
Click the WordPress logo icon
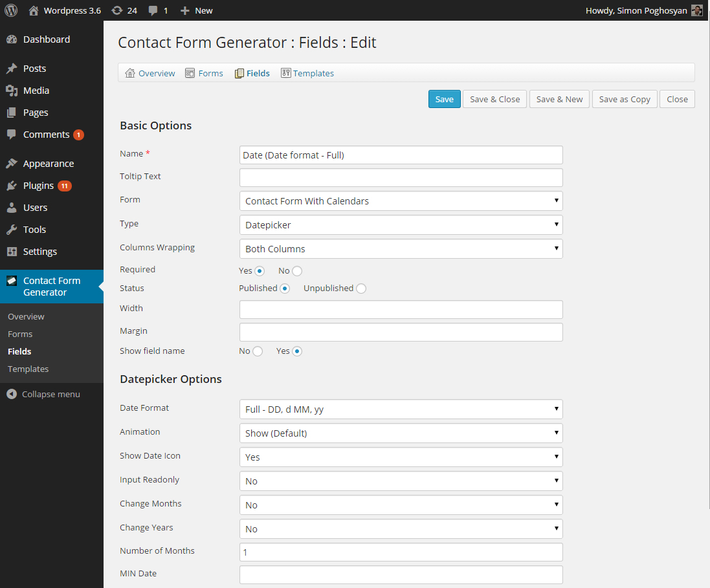click(11, 10)
